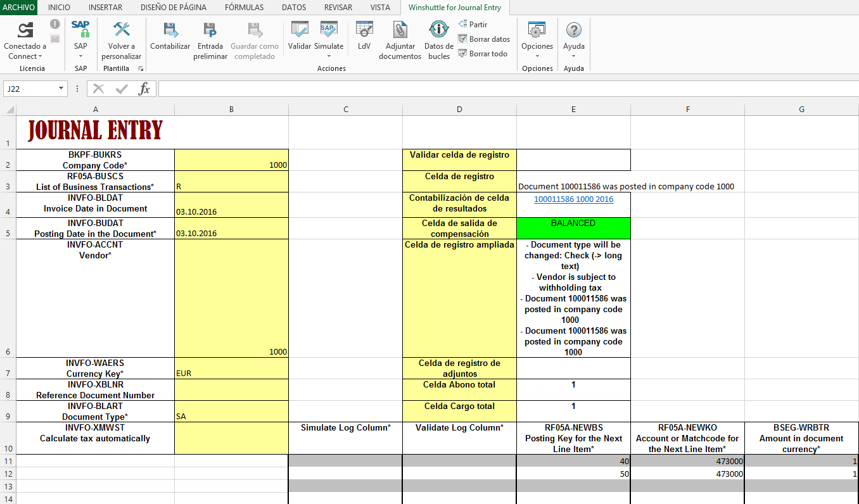Select BSEG-WRBTR Amount header cell

tap(801, 438)
